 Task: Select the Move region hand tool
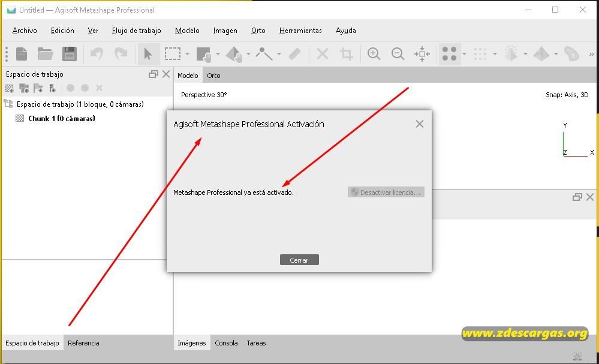[204, 54]
